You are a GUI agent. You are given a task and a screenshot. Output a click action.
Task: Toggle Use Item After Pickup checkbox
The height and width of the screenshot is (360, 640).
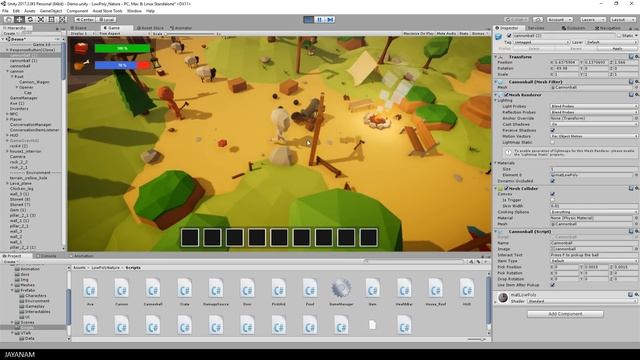coord(553,284)
